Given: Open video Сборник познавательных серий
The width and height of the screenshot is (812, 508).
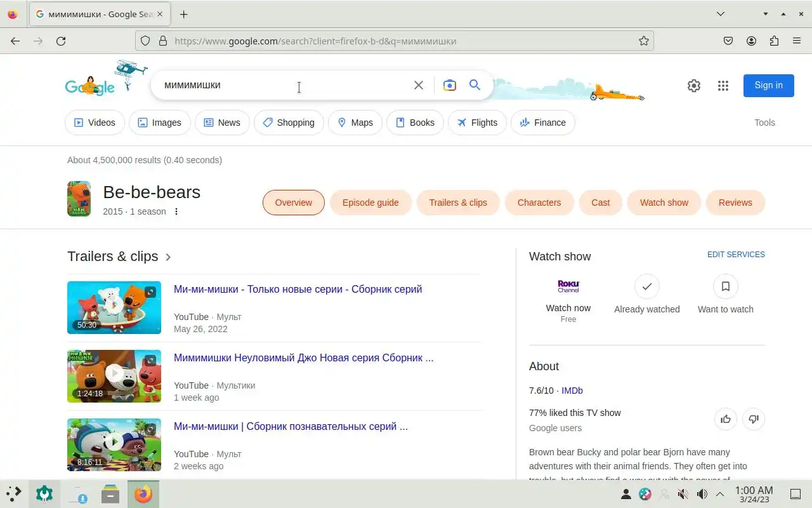Looking at the screenshot, I should 291,427.
